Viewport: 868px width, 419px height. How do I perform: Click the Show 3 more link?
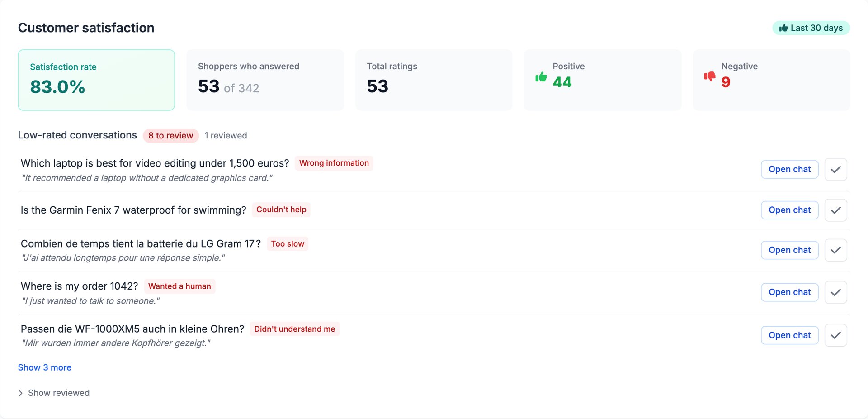click(45, 367)
